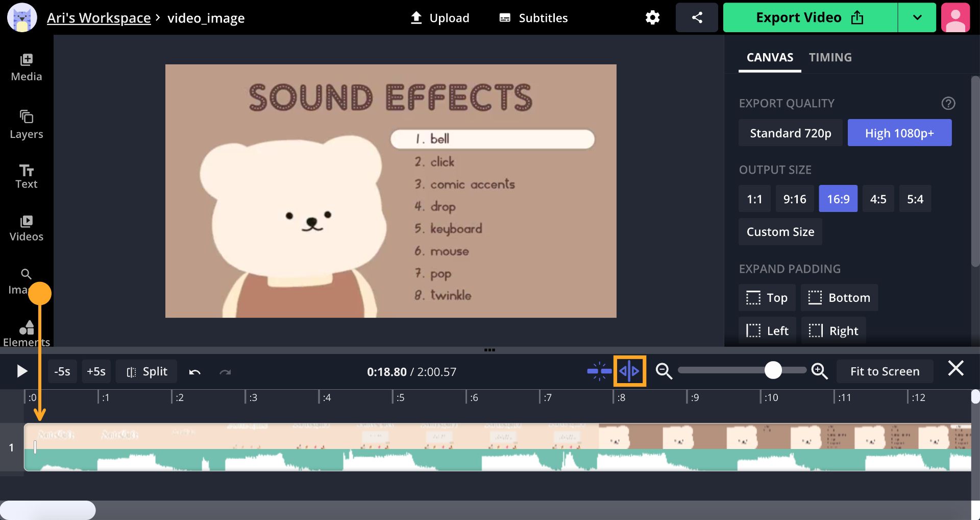Redo the last action
980x520 pixels.
click(225, 372)
